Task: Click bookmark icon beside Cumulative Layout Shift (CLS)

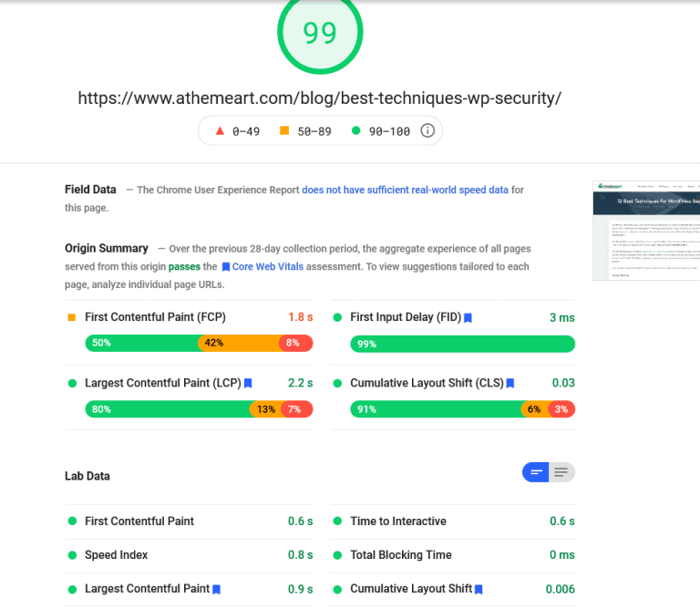Action: (x=510, y=384)
